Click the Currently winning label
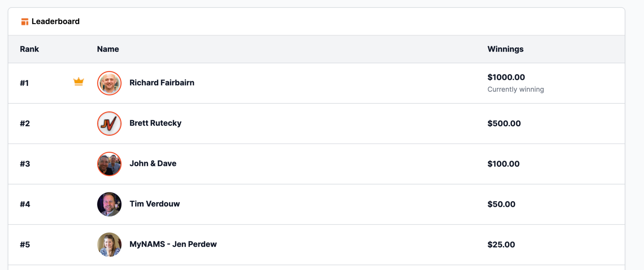Viewport: 644px width, 270px height. coord(516,89)
